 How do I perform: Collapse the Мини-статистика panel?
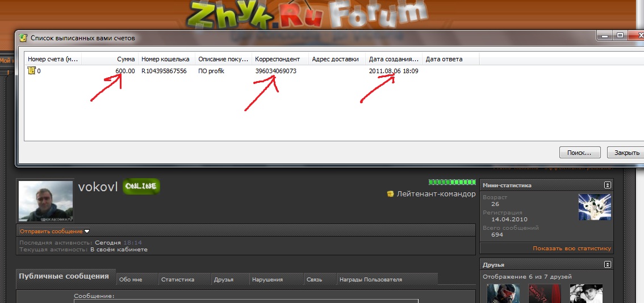[608, 185]
